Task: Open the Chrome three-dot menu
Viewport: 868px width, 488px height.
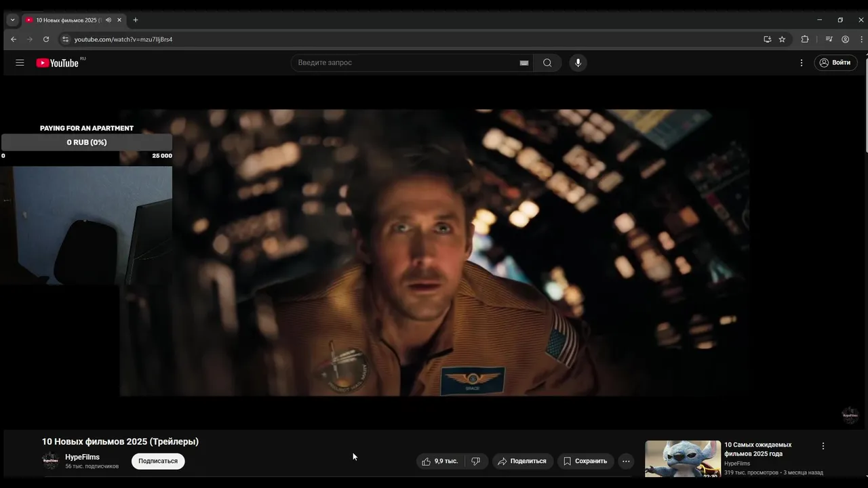Action: tap(861, 39)
